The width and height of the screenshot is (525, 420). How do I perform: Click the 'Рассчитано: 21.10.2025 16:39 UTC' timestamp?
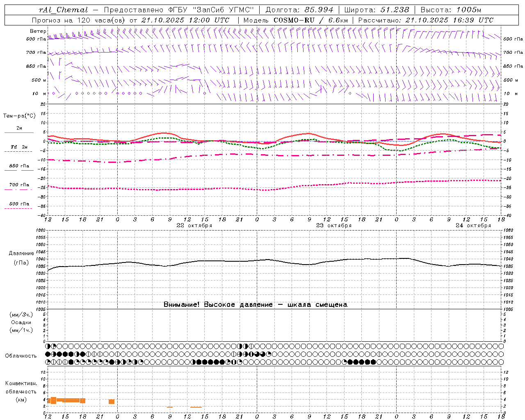[x=426, y=20]
